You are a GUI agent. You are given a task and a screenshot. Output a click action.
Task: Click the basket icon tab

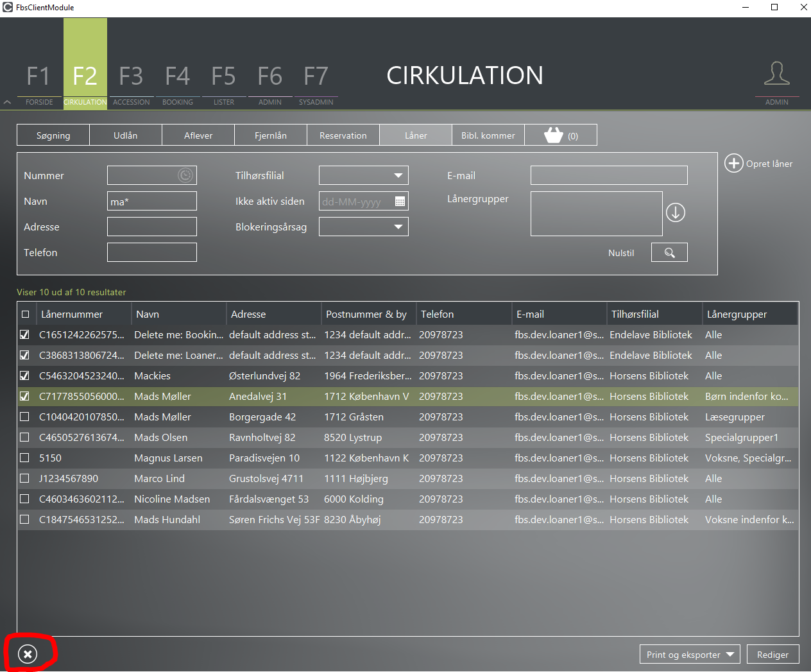coord(561,135)
